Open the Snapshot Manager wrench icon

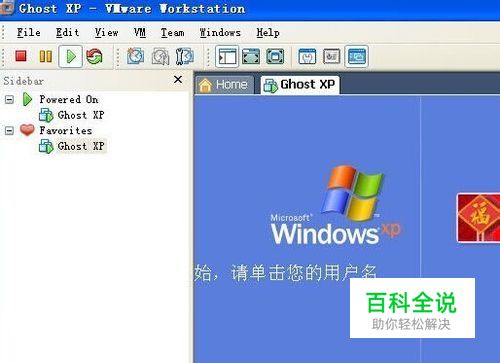pyautogui.click(x=185, y=56)
